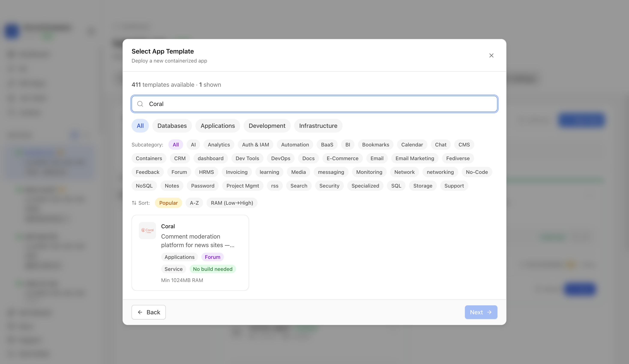This screenshot has width=629, height=364.
Task: Filter by Feedback subcategory
Action: tap(148, 172)
